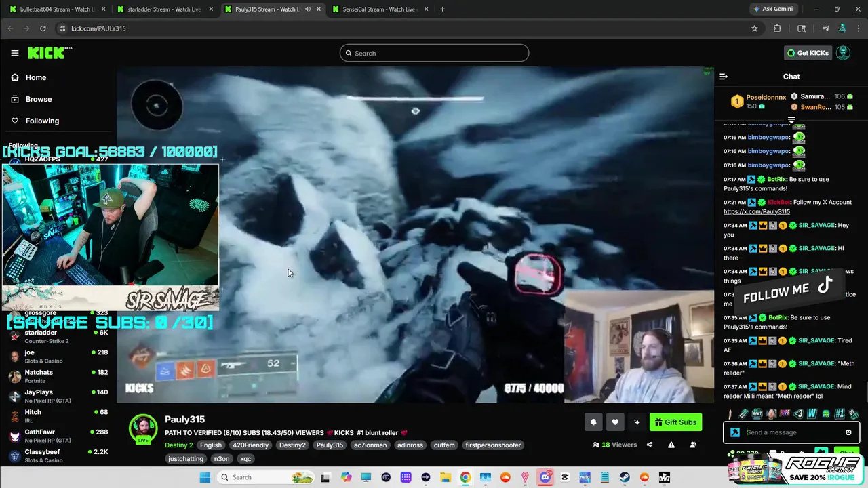The image size is (868, 488).
Task: Click the 18 Viewers count
Action: pyautogui.click(x=615, y=445)
